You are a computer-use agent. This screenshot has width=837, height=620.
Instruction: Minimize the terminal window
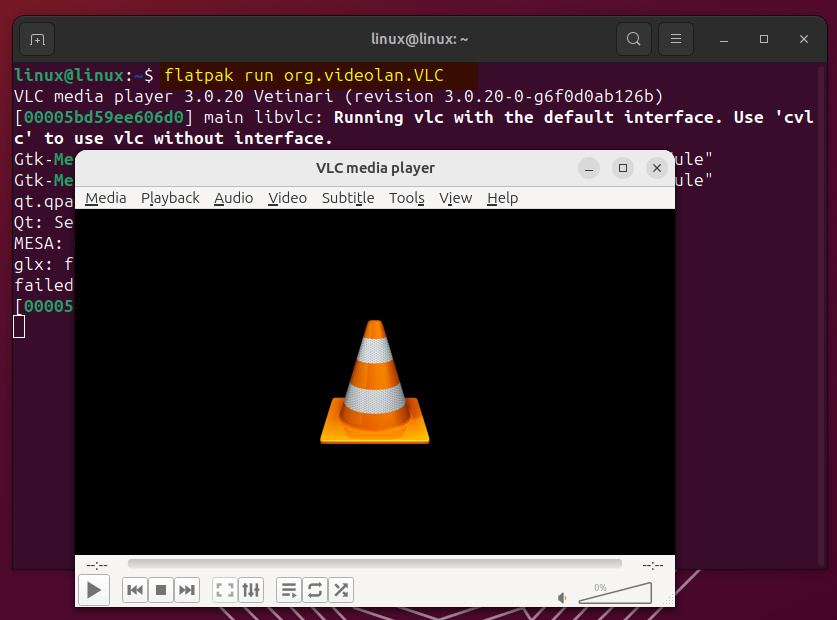coord(724,39)
